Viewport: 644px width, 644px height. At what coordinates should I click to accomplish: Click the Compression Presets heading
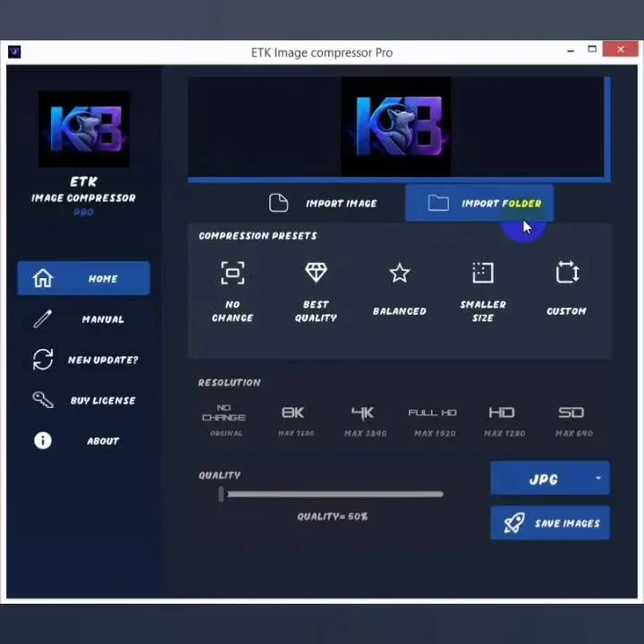258,235
